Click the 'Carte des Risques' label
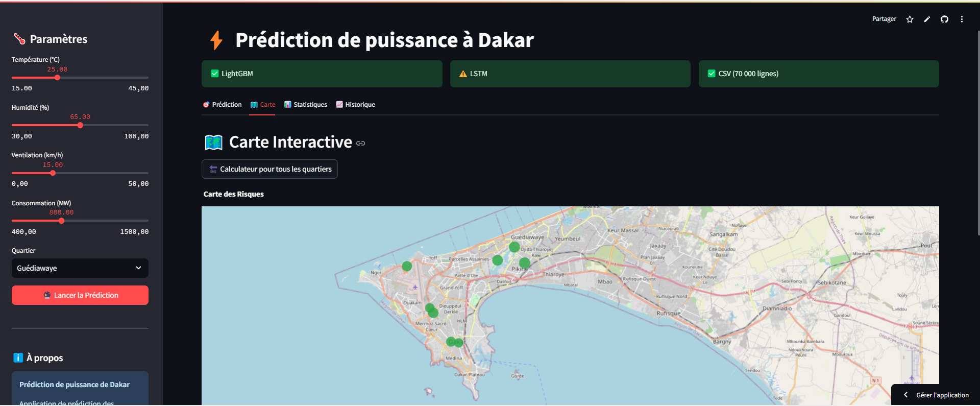 point(234,194)
